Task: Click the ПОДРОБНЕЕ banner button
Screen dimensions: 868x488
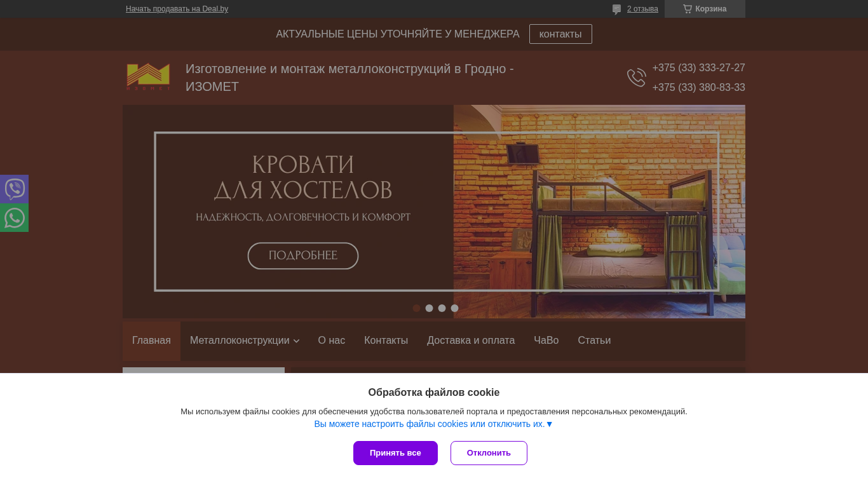Action: pyautogui.click(x=303, y=255)
